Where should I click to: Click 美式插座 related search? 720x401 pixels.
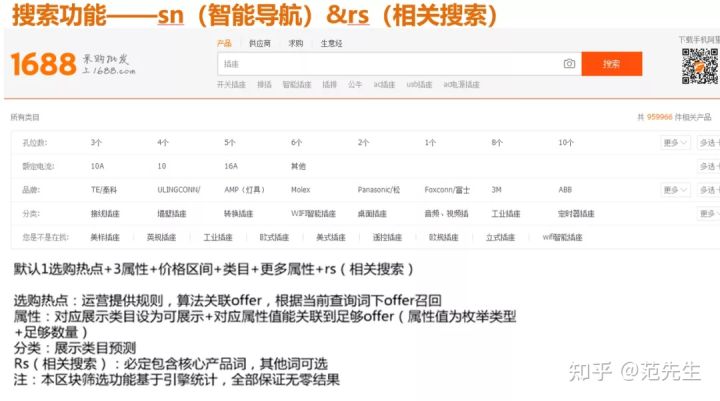coord(331,237)
